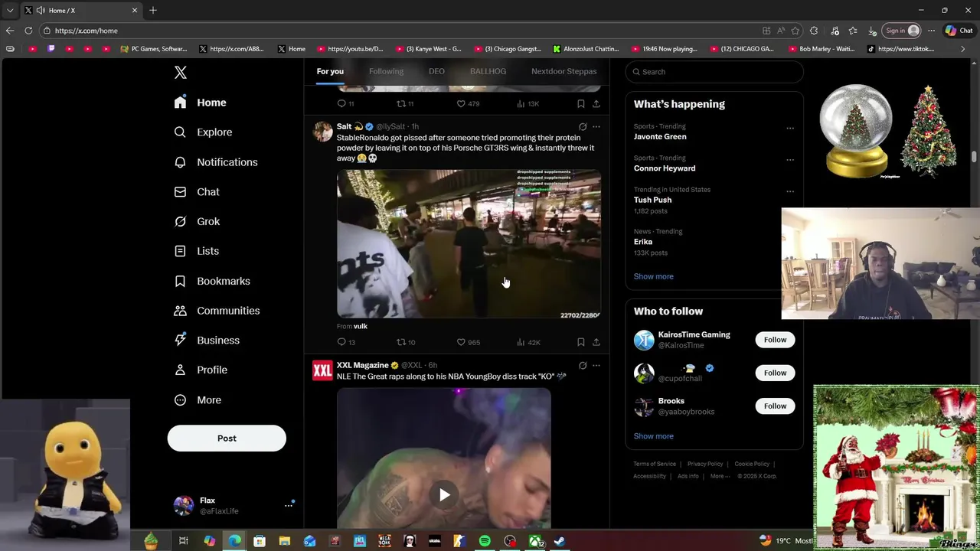This screenshot has width=980, height=551.
Task: Expand footer More options
Action: point(719,476)
